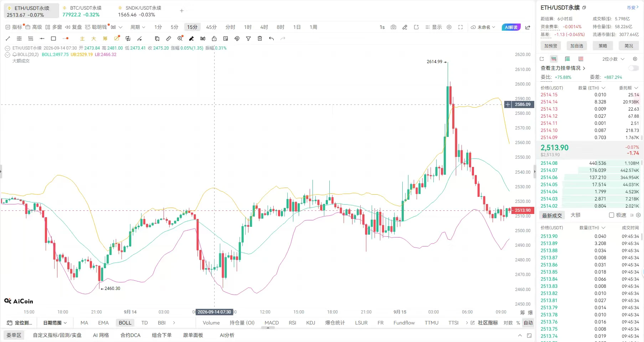Show sell-only order book view

pos(581,59)
